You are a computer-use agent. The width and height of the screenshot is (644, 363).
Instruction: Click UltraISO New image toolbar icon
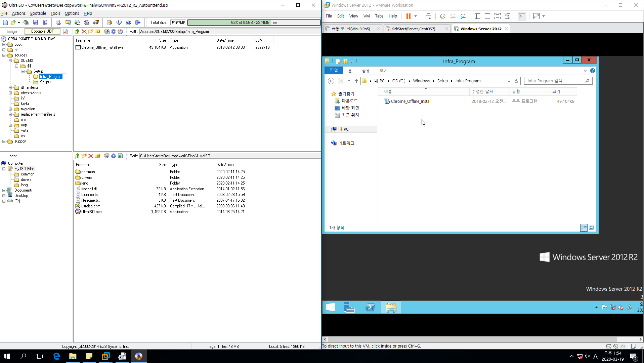(5, 23)
